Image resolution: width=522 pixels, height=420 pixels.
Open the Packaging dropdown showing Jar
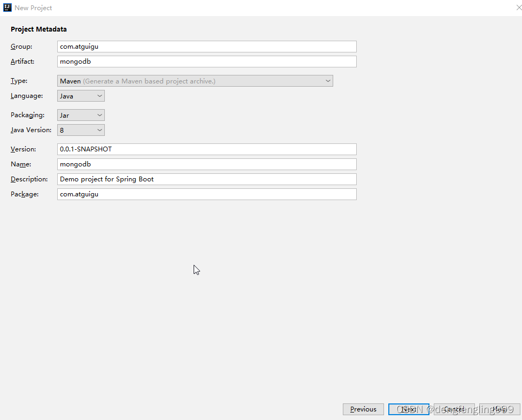click(81, 115)
